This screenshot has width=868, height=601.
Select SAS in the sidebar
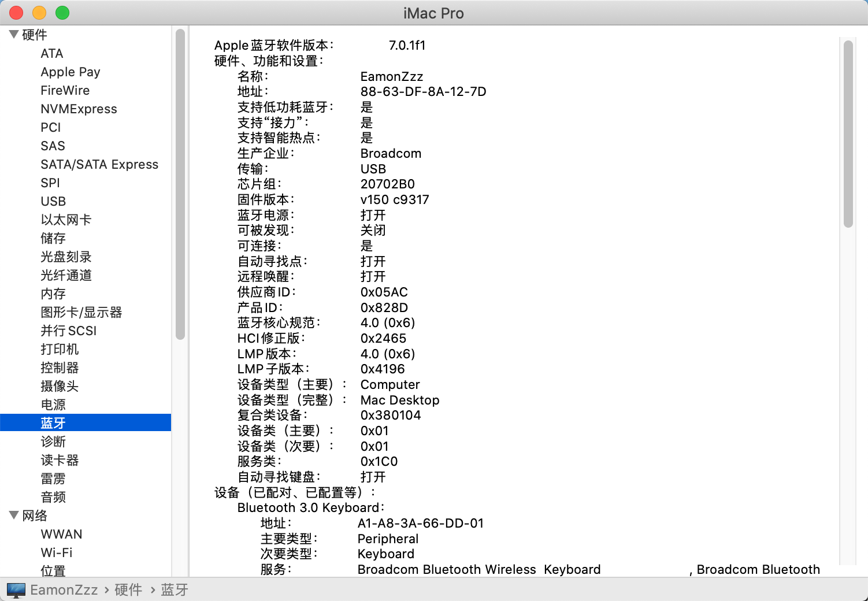point(53,146)
